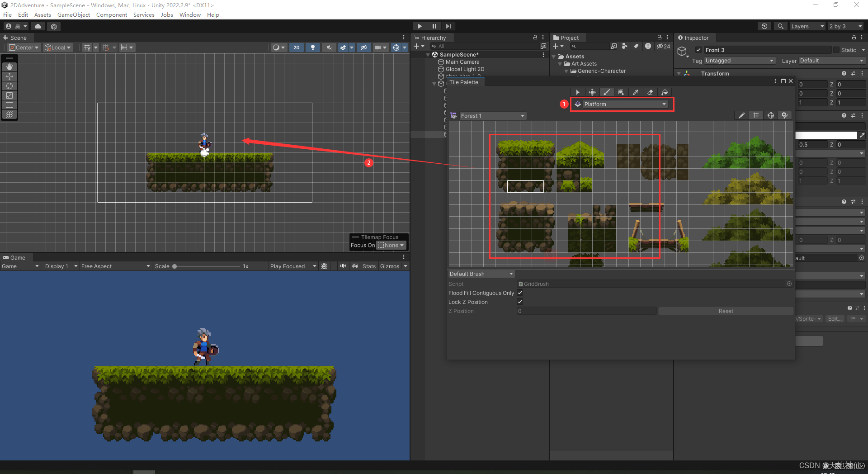Open the File menu
868x474 pixels.
(7, 15)
